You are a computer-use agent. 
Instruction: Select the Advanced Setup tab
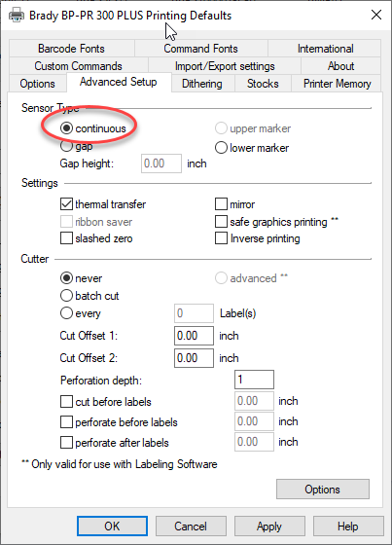[x=119, y=82]
